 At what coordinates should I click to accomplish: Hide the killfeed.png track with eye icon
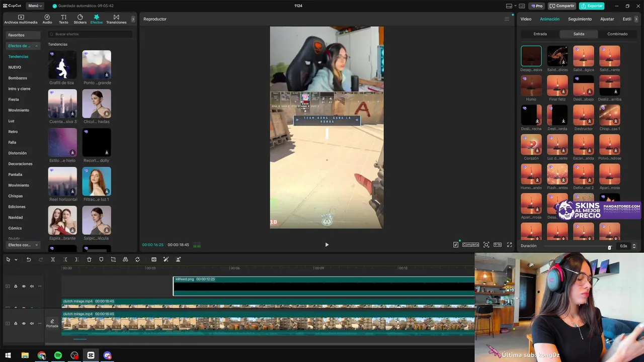[24, 286]
